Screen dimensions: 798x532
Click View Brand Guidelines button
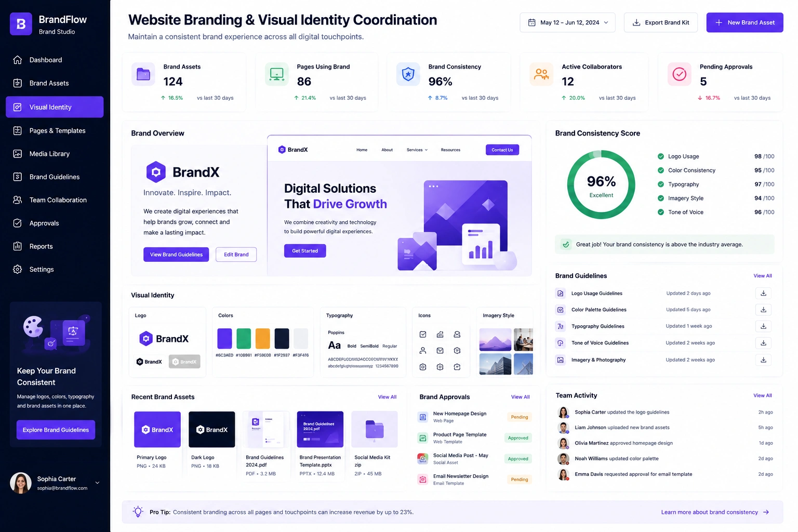point(176,255)
